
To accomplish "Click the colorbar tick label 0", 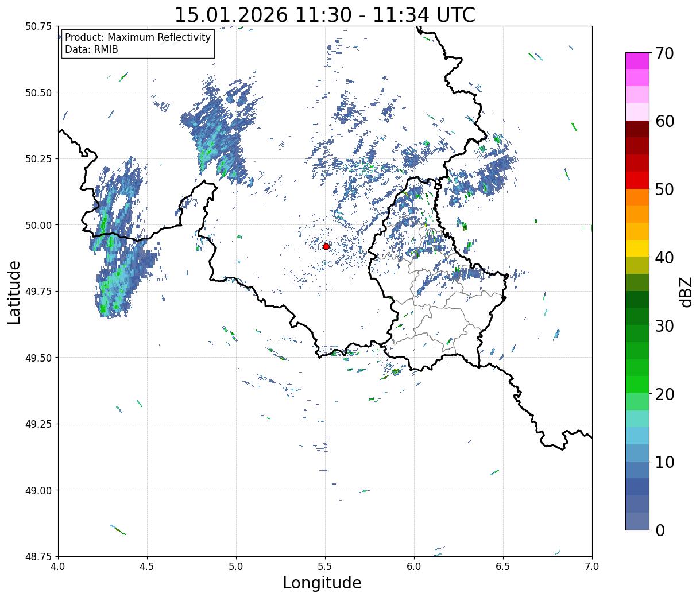I will click(x=660, y=530).
